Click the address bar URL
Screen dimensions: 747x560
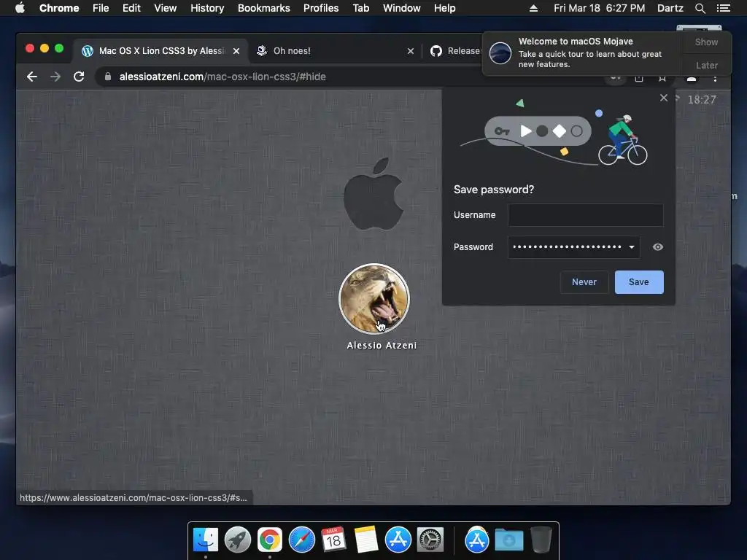tap(222, 77)
